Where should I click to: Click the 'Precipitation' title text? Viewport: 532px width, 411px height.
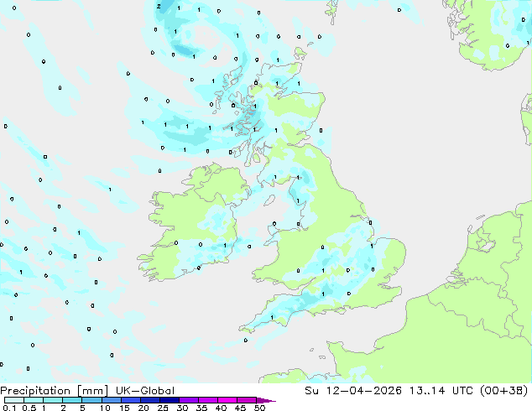(35, 391)
